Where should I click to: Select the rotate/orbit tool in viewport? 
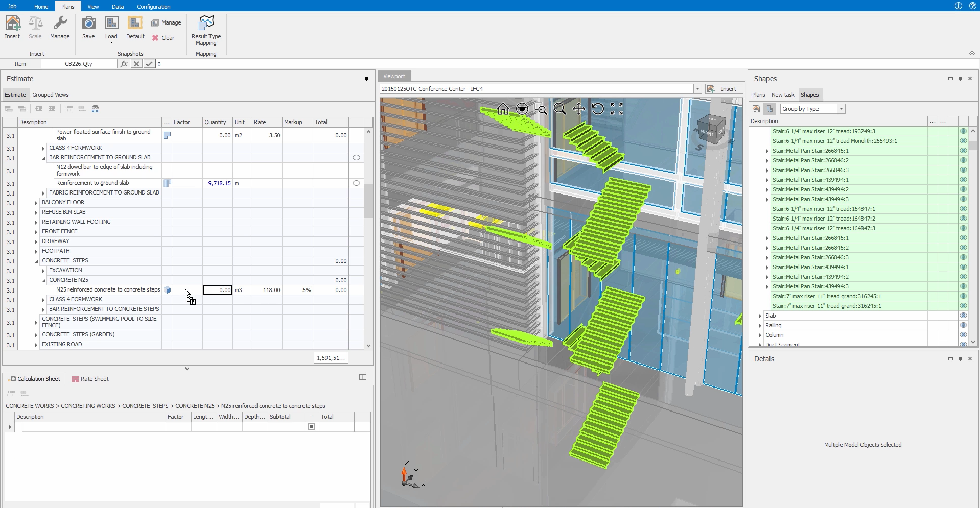tap(597, 109)
